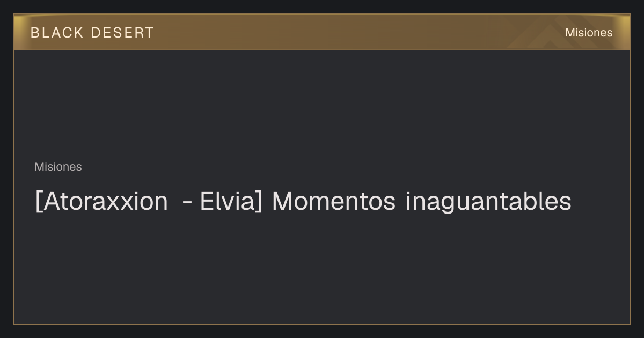This screenshot has height=338, width=644.
Task: Open Misiones in the gold header bar
Action: [x=589, y=33]
